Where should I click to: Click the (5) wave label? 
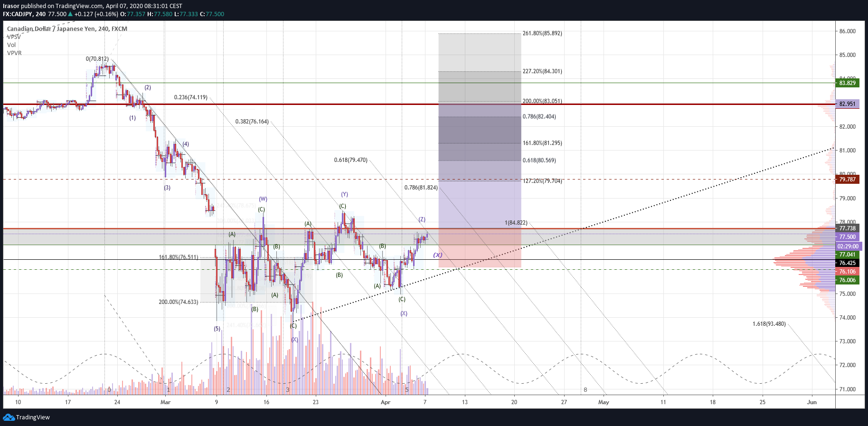217,329
